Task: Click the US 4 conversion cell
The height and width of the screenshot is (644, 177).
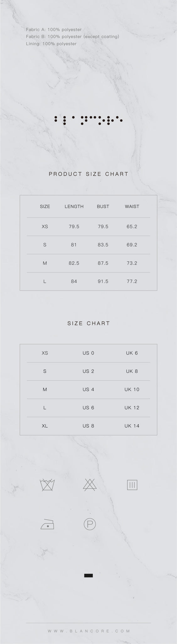Action: 88,389
